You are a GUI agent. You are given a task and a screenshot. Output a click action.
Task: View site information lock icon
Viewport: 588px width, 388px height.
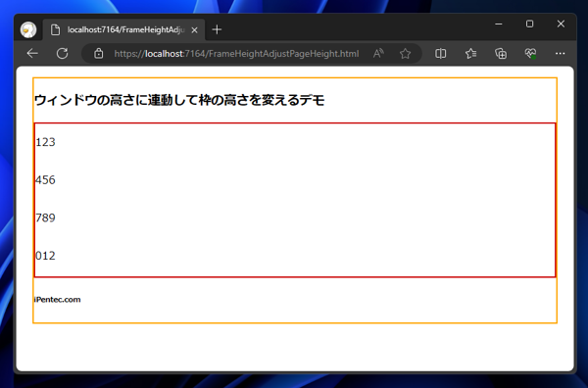(99, 54)
